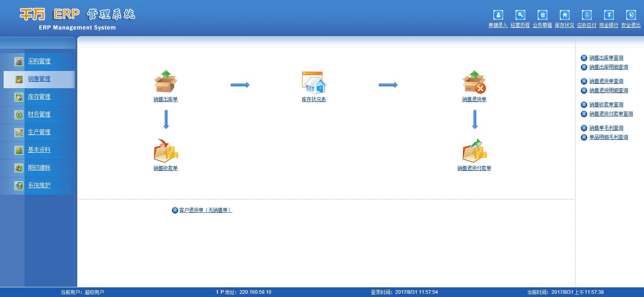This screenshot has height=297, width=644.
Task: Click the 库存状况表 link label
Action: (314, 100)
